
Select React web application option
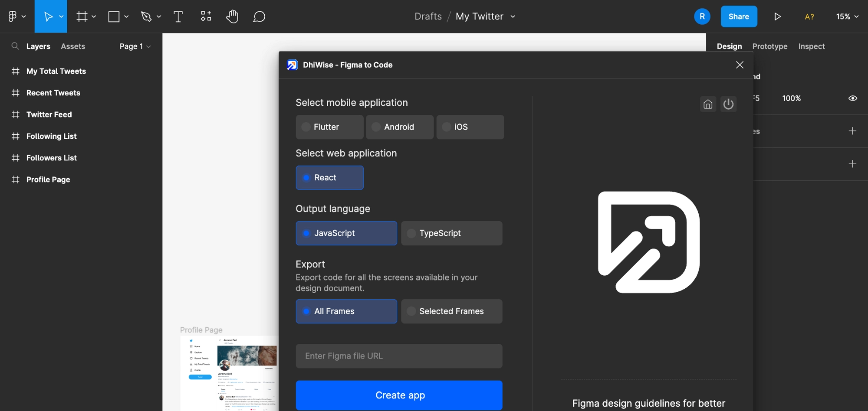(329, 178)
